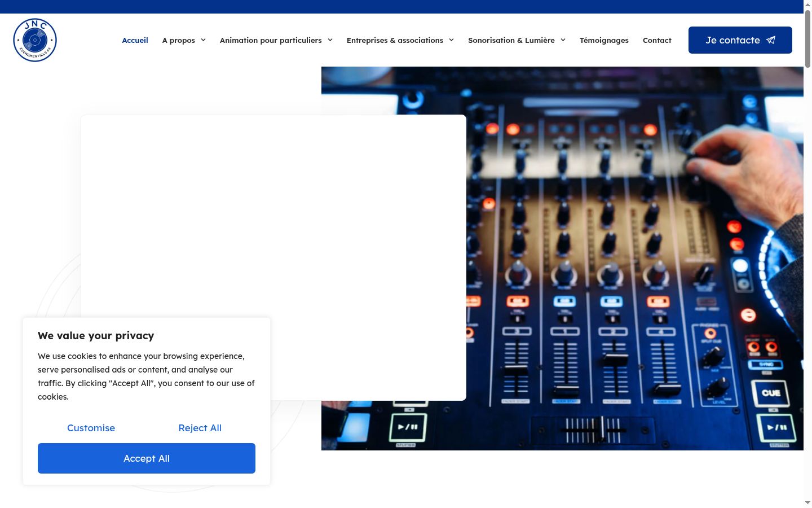Open Sonorisation & Lumière menu
Viewport: 812px width, 508px height.
click(x=511, y=40)
